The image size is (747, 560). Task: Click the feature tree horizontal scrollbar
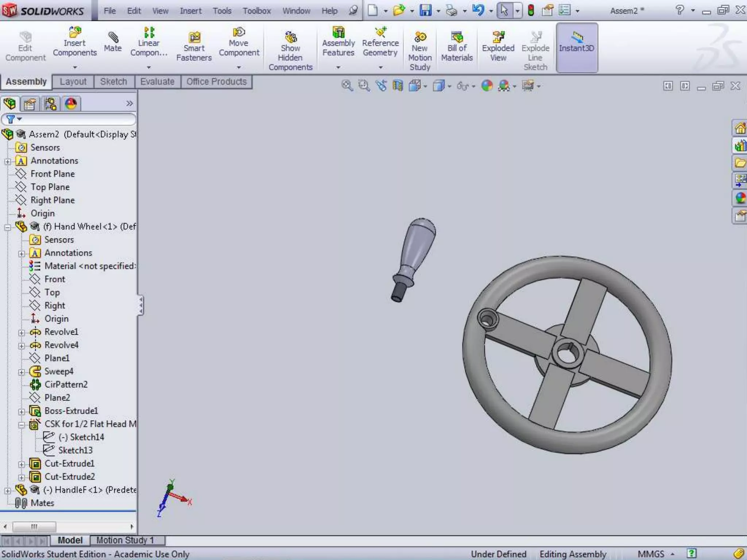pyautogui.click(x=34, y=526)
